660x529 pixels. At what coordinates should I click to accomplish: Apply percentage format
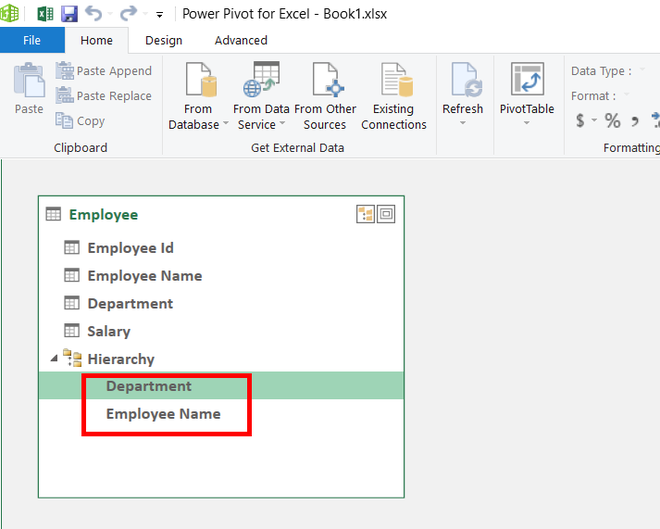click(612, 120)
